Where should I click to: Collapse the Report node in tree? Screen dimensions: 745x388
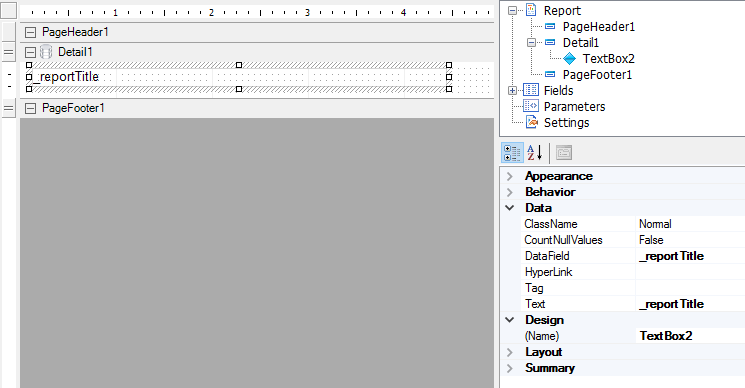click(x=512, y=10)
